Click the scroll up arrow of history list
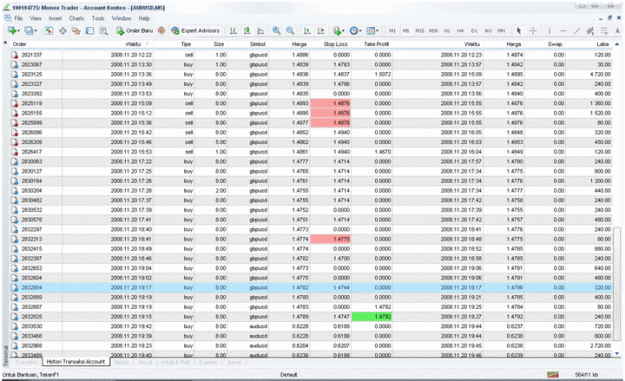 [617, 44]
